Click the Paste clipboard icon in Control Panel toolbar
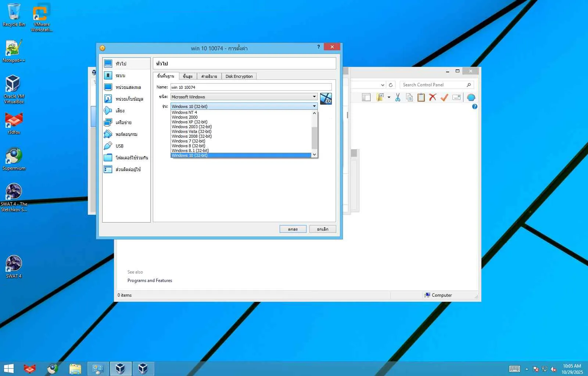 coord(421,97)
